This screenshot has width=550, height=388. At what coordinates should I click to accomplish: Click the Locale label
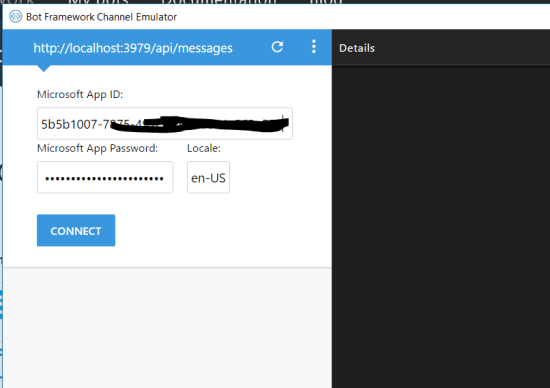204,148
